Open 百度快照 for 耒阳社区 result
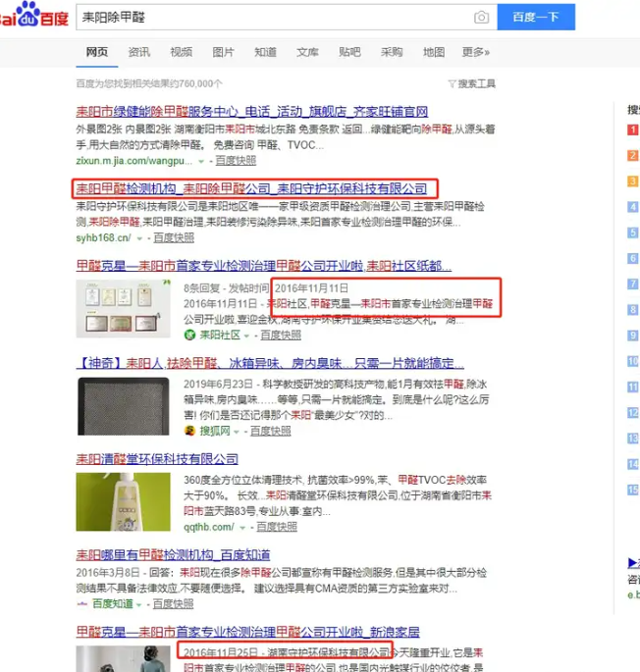This screenshot has height=672, width=640. coord(281,336)
